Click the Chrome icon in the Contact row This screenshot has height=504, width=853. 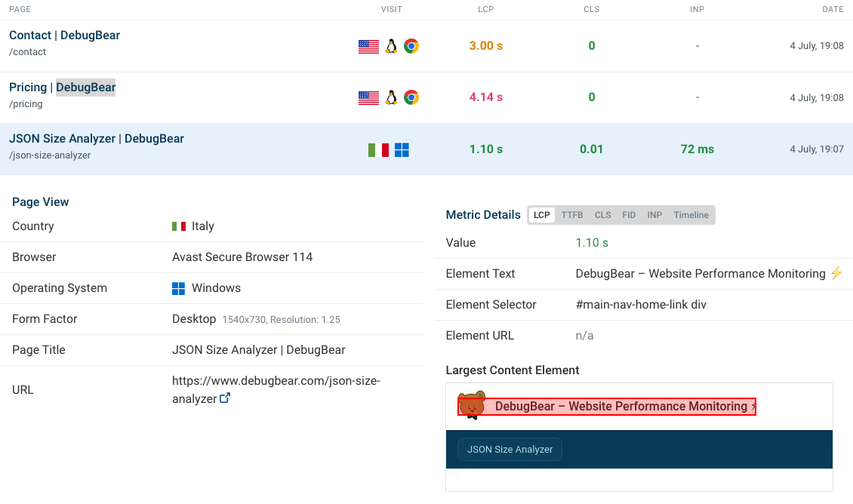click(411, 46)
